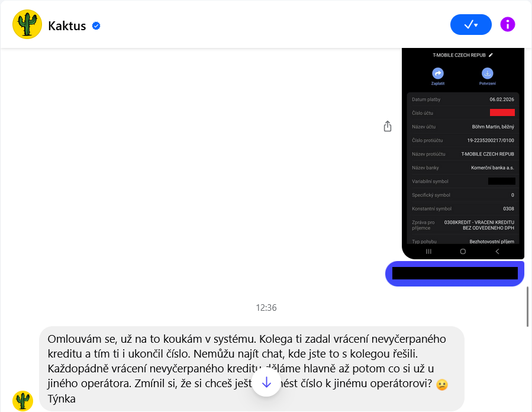Click the phone home circle in screenshot
Image resolution: width=532 pixels, height=412 pixels.
coord(463,252)
